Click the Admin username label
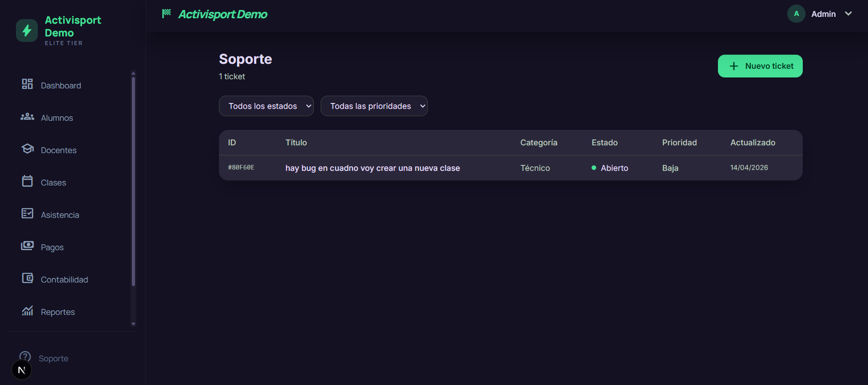Image resolution: width=868 pixels, height=385 pixels. (823, 14)
